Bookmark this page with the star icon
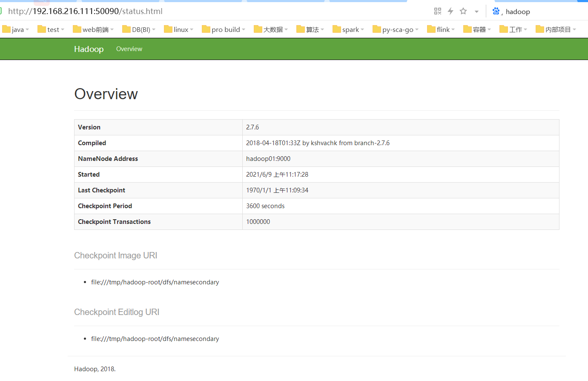 point(463,11)
